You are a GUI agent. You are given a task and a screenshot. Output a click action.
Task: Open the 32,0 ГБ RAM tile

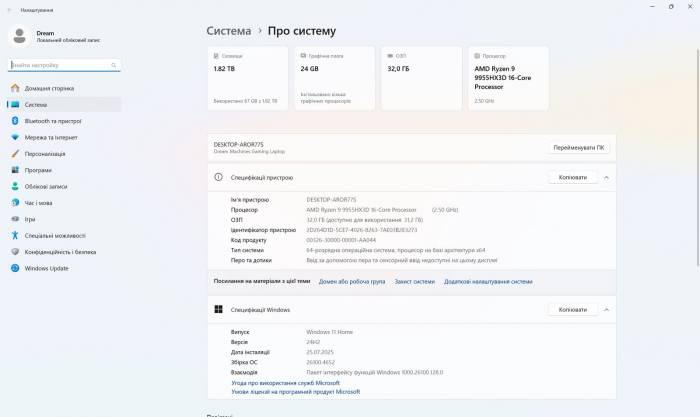click(421, 78)
